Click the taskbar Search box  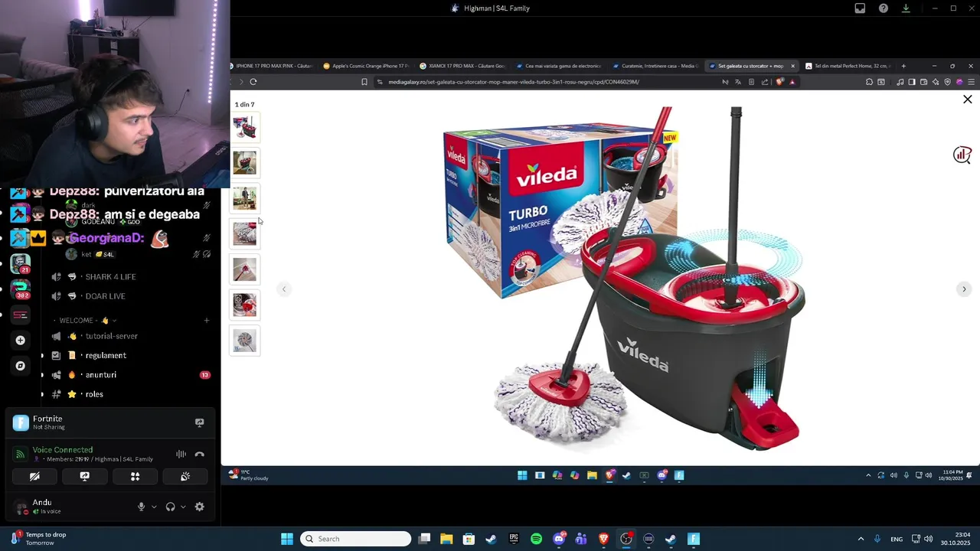(x=356, y=539)
